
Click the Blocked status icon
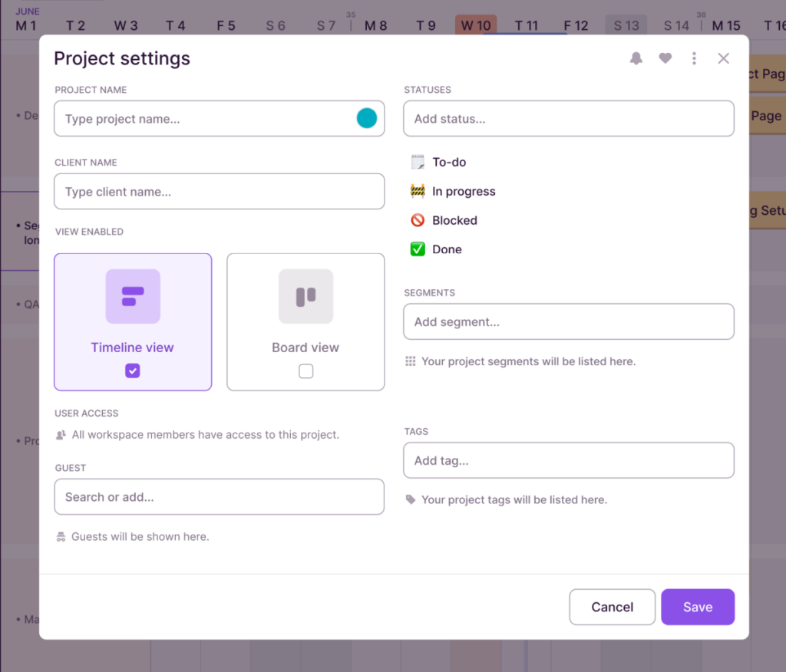tap(417, 219)
